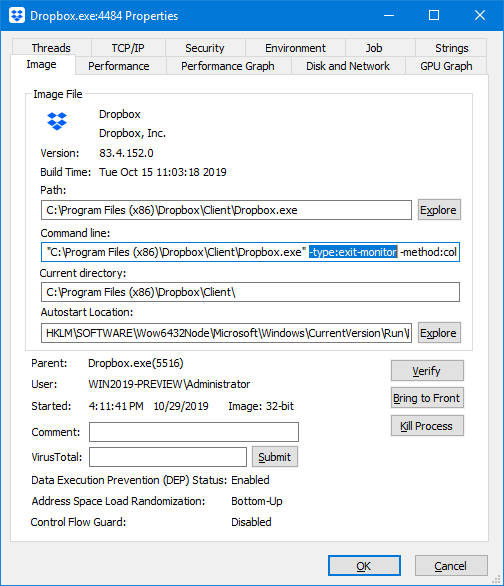Open the Disk and Network tab
Screen dimensions: 504x586
pyautogui.click(x=348, y=66)
